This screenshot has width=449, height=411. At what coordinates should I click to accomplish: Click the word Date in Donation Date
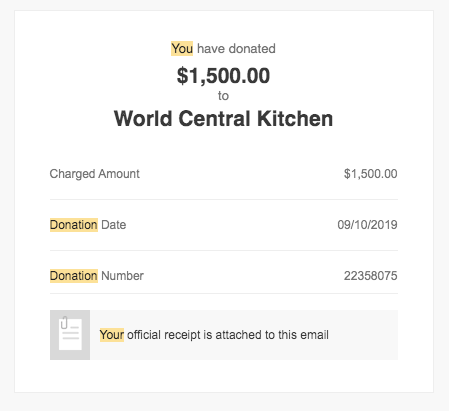pyautogui.click(x=114, y=225)
